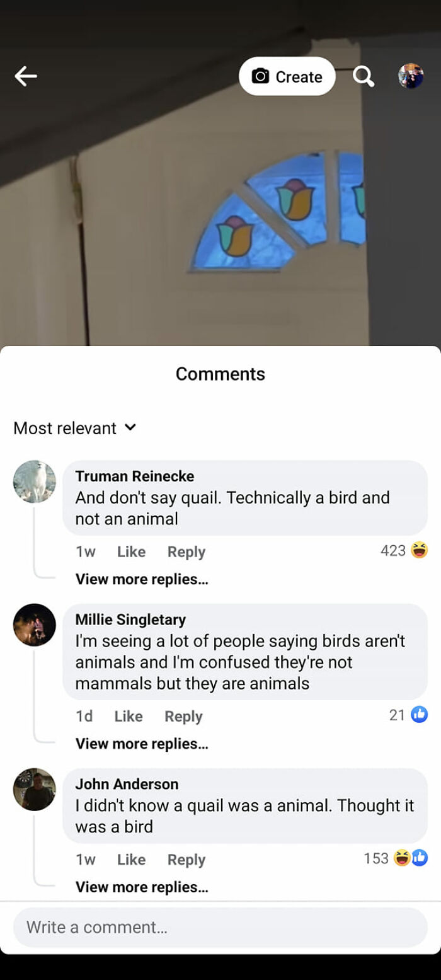Click the back arrow icon
Viewport: 441px width, 980px height.
[x=25, y=76]
